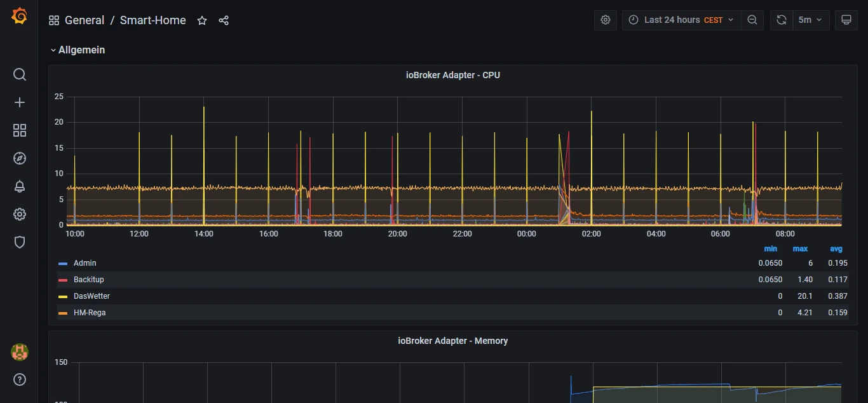Change the DasWetter series yellow color swatch

point(63,296)
